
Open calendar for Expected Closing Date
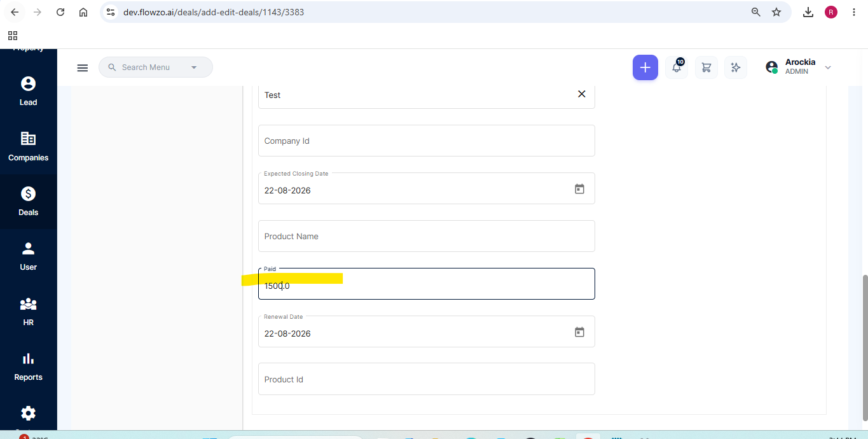(579, 189)
